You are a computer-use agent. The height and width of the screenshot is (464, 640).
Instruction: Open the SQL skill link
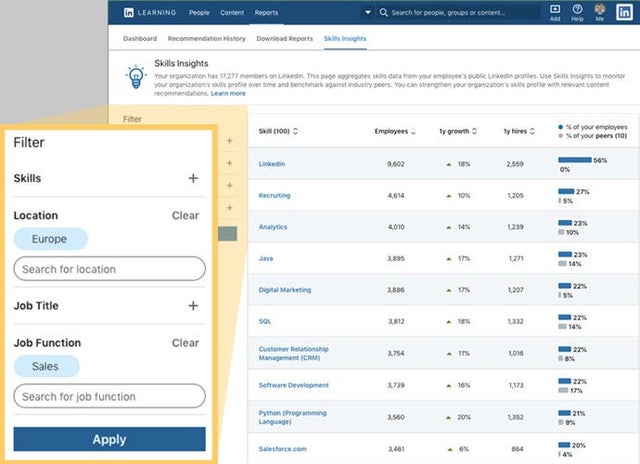tap(264, 322)
